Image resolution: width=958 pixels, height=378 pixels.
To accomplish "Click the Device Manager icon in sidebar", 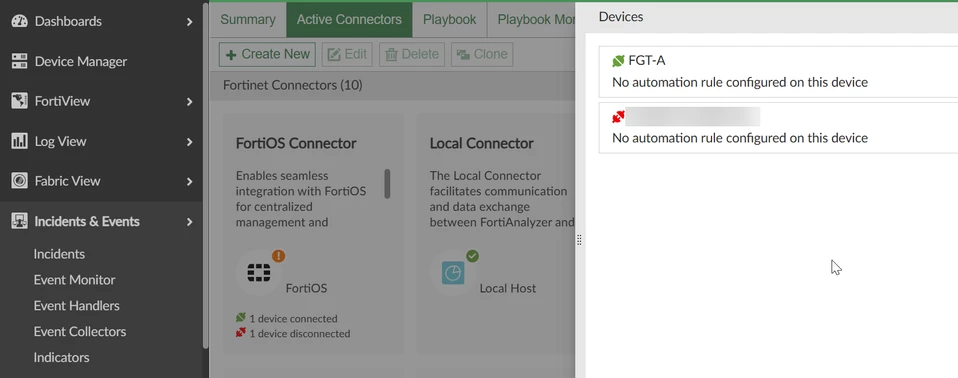I will [x=20, y=61].
